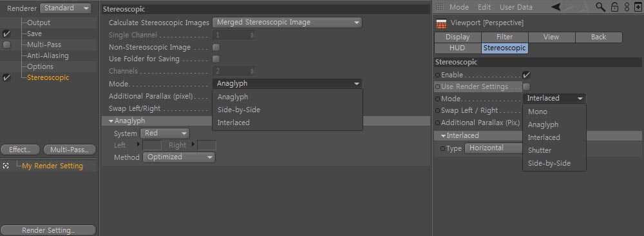
Task: Click the Left anaglyph color swatch
Action: (152, 145)
